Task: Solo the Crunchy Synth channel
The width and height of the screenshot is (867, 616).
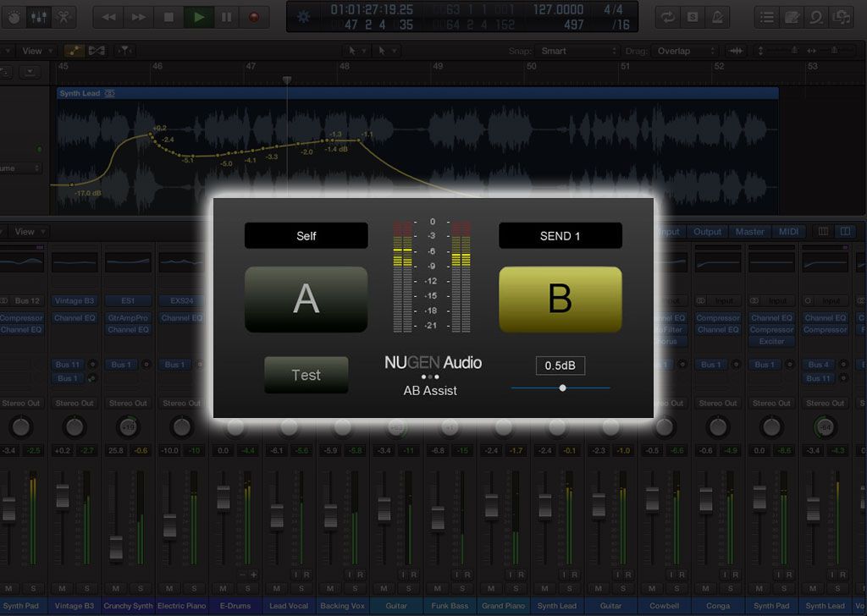Action: 141,589
